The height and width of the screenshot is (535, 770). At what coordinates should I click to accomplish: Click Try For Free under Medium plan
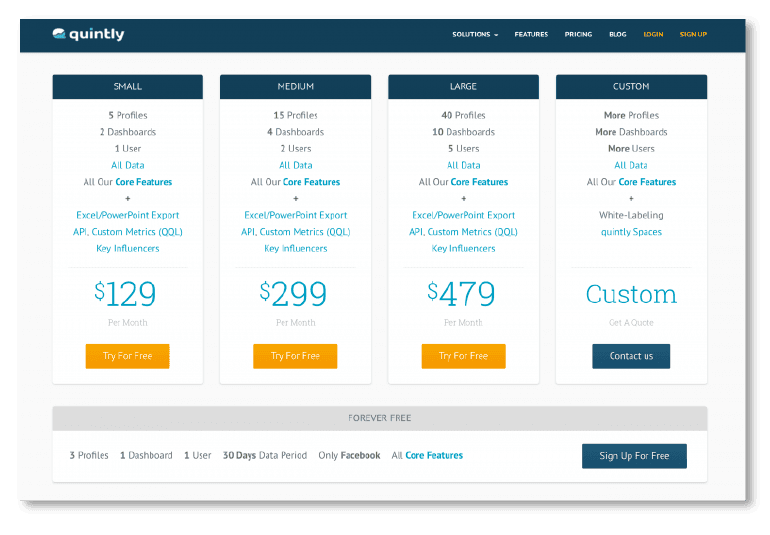click(x=295, y=356)
